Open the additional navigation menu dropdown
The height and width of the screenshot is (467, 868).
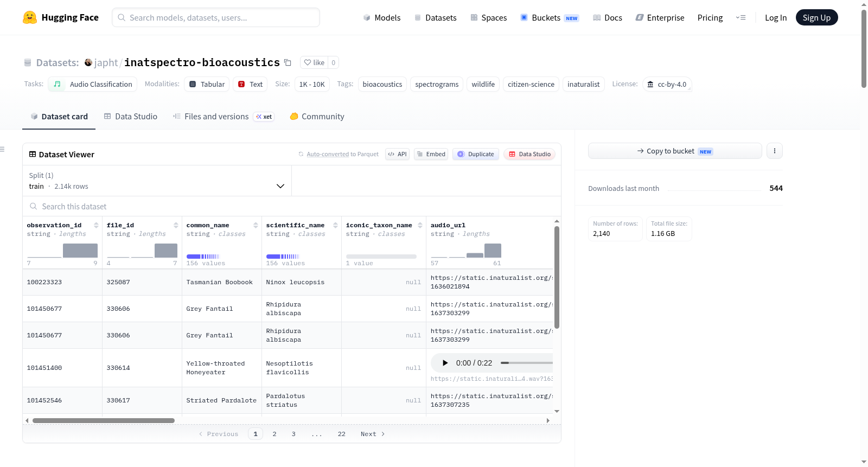741,17
